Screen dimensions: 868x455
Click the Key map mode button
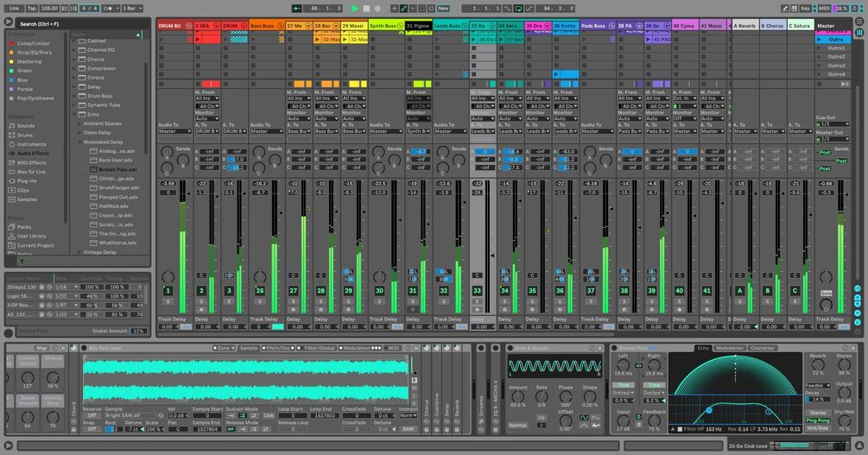(806, 9)
